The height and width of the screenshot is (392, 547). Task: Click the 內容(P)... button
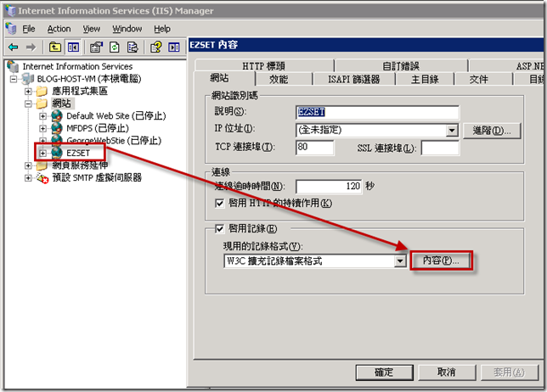(441, 260)
